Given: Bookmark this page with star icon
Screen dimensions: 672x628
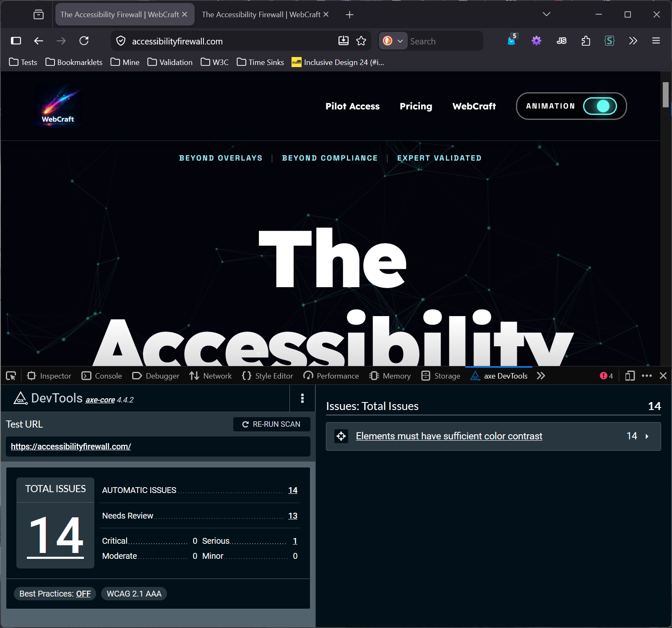Looking at the screenshot, I should (361, 41).
